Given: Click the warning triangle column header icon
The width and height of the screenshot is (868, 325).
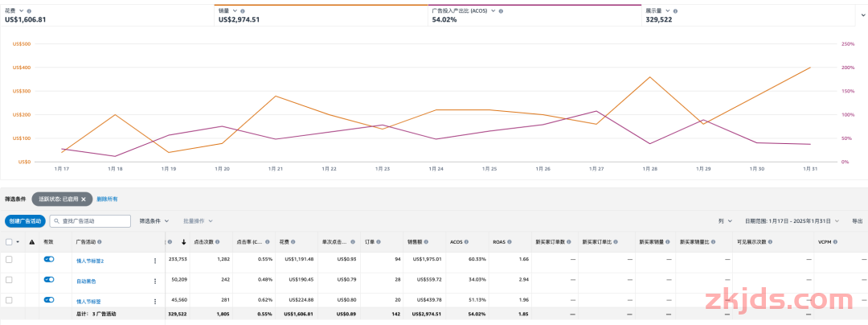Looking at the screenshot, I should click(31, 242).
